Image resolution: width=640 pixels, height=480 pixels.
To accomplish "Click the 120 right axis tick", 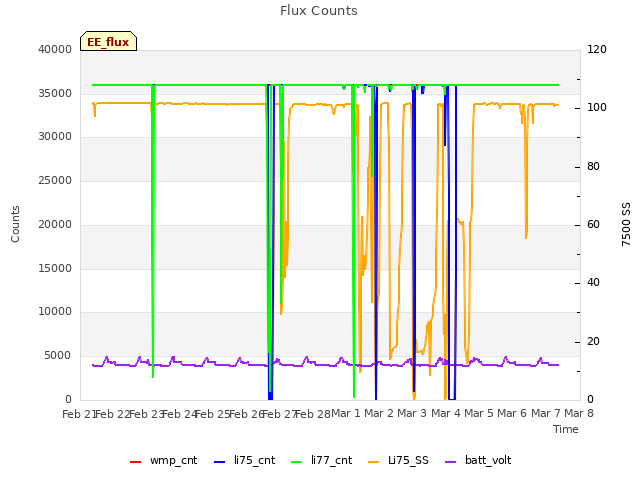I will point(597,49).
